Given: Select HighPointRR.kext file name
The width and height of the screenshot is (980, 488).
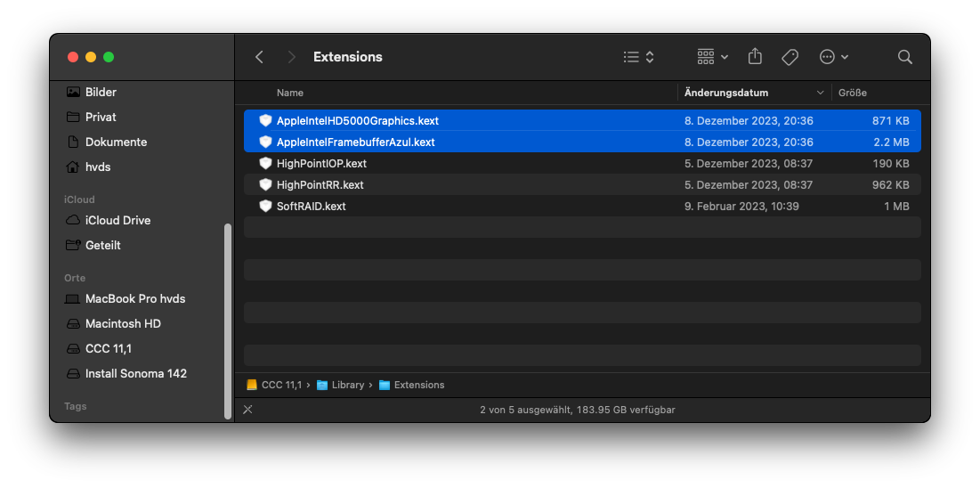Looking at the screenshot, I should 320,184.
